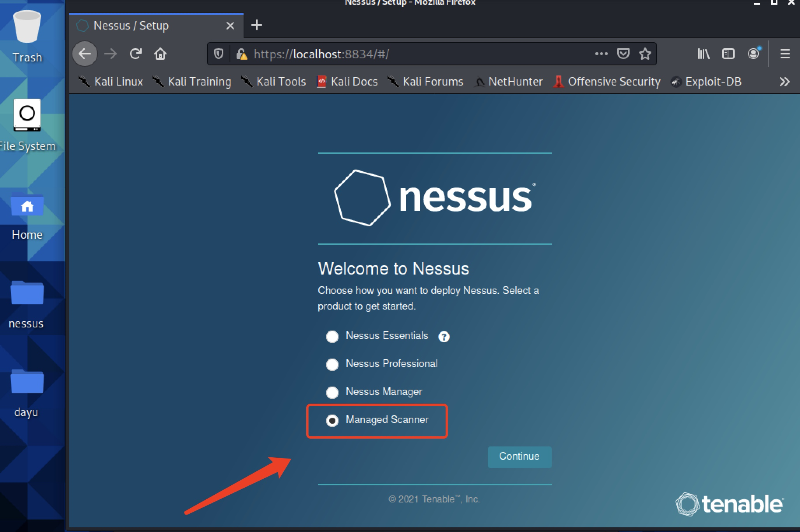
Task: Show more bookmarks with the chevron
Action: click(x=784, y=82)
